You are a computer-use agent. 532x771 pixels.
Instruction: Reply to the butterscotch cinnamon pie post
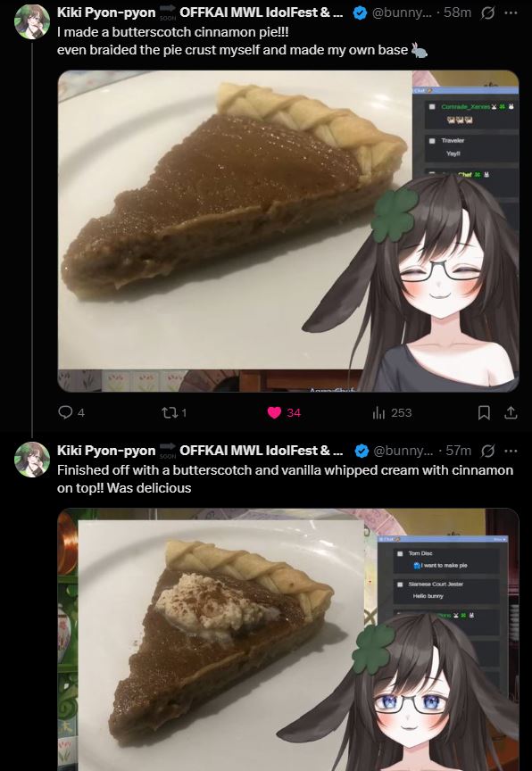pyautogui.click(x=71, y=412)
